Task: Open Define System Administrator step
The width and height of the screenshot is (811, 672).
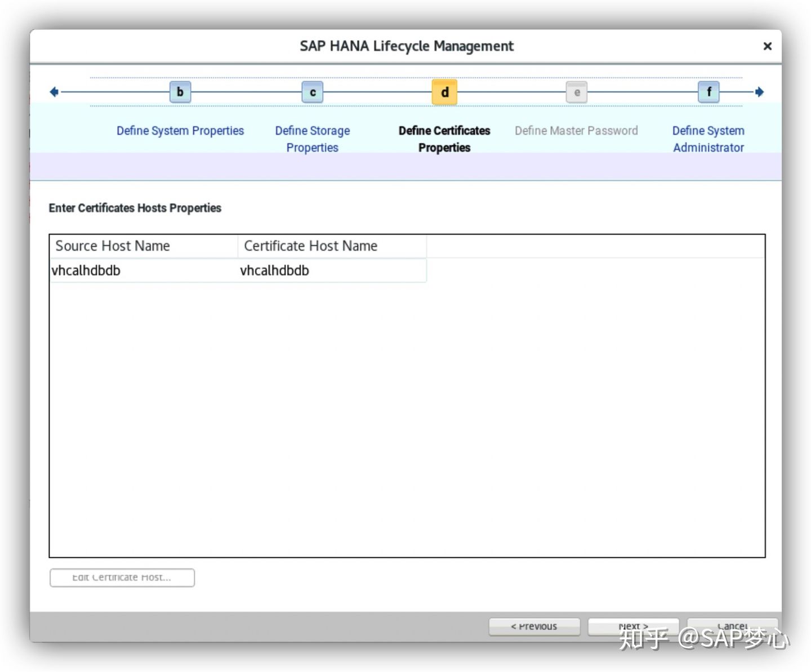Action: (708, 139)
